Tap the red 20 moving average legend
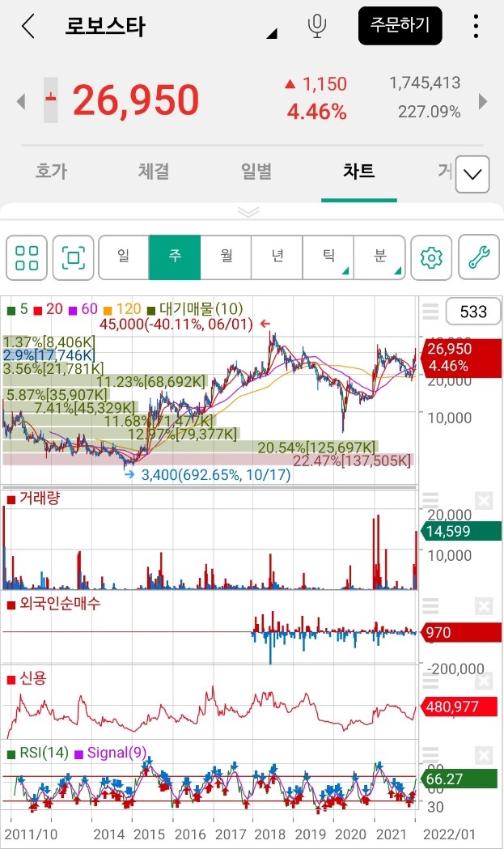This screenshot has width=504, height=849. 49,309
